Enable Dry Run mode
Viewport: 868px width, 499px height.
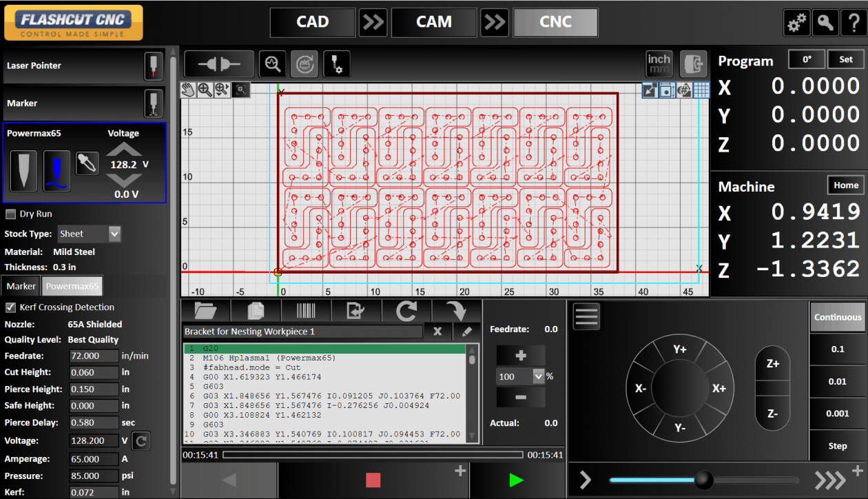[x=11, y=214]
